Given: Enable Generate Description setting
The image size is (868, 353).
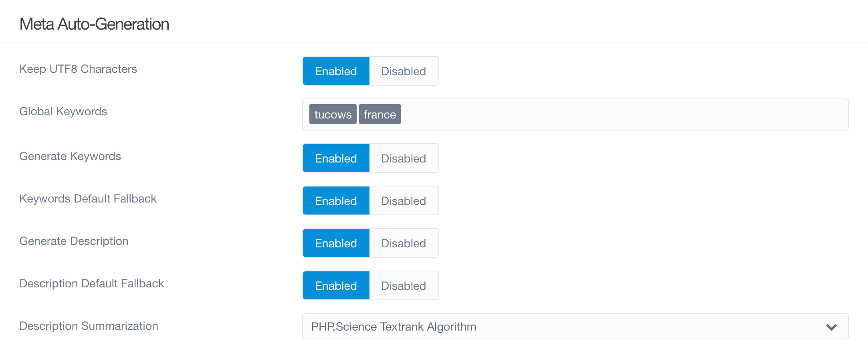Looking at the screenshot, I should [x=336, y=243].
